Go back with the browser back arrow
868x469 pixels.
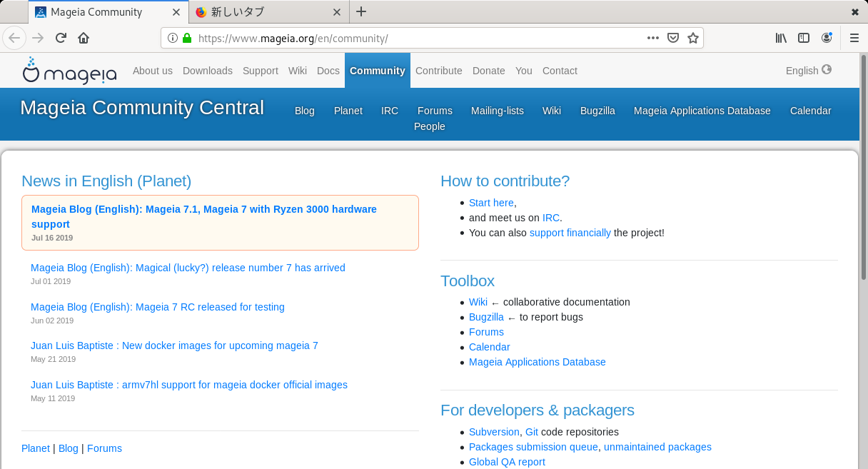(14, 38)
